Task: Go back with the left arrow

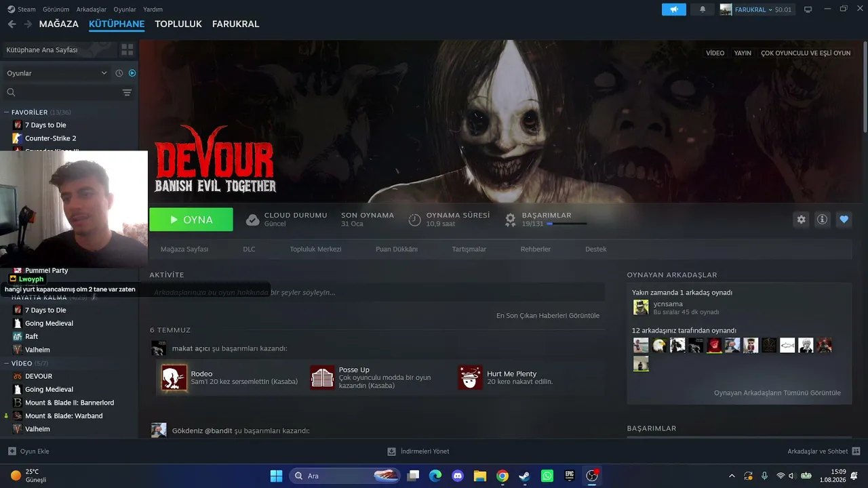Action: pos(12,24)
